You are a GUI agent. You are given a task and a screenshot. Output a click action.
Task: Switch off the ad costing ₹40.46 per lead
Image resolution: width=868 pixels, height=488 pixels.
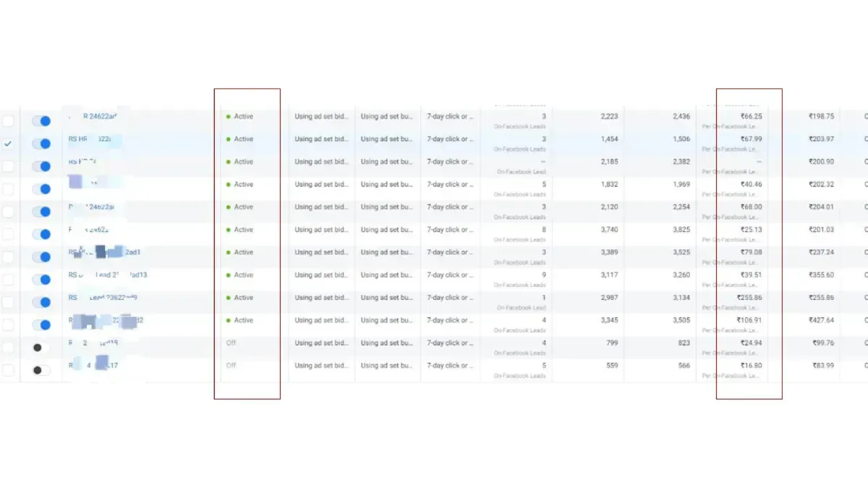pyautogui.click(x=41, y=189)
